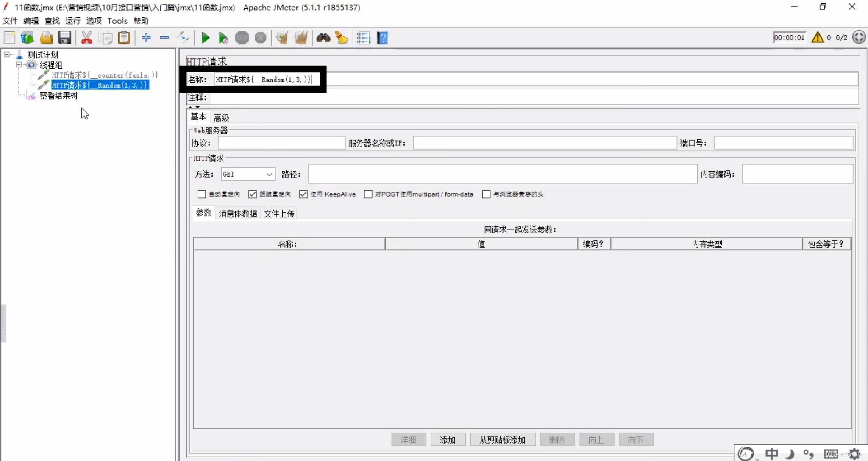Click the minus Collapse All icon
868x461 pixels.
tap(164, 38)
